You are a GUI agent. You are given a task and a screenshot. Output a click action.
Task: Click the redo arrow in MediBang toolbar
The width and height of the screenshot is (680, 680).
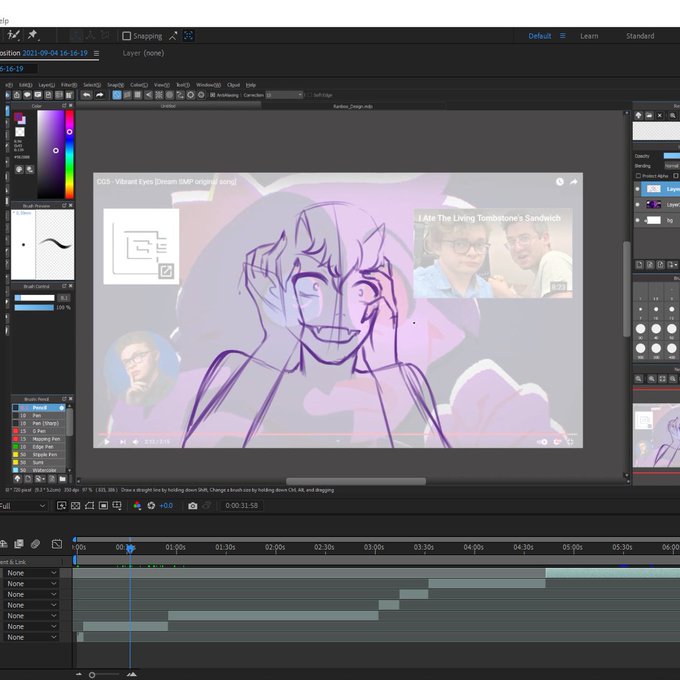pos(100,95)
